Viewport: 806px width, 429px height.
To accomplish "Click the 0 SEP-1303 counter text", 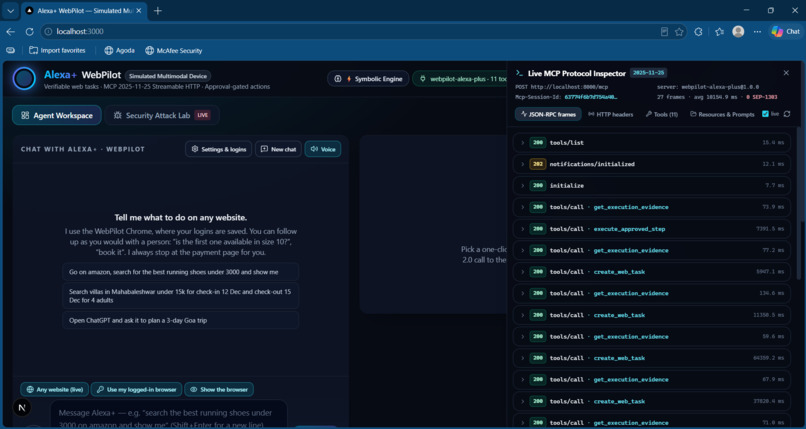I will click(762, 97).
